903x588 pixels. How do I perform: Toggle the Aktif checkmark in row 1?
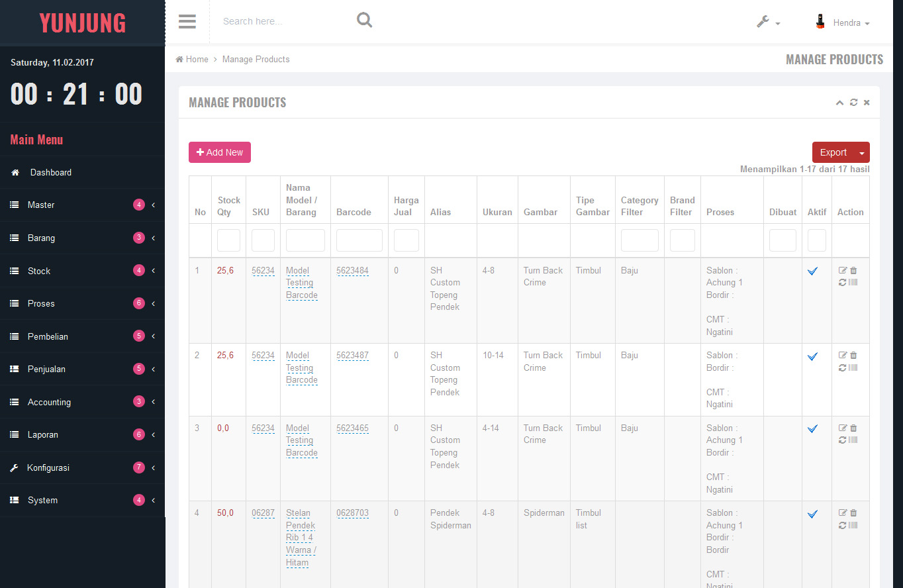(x=813, y=271)
